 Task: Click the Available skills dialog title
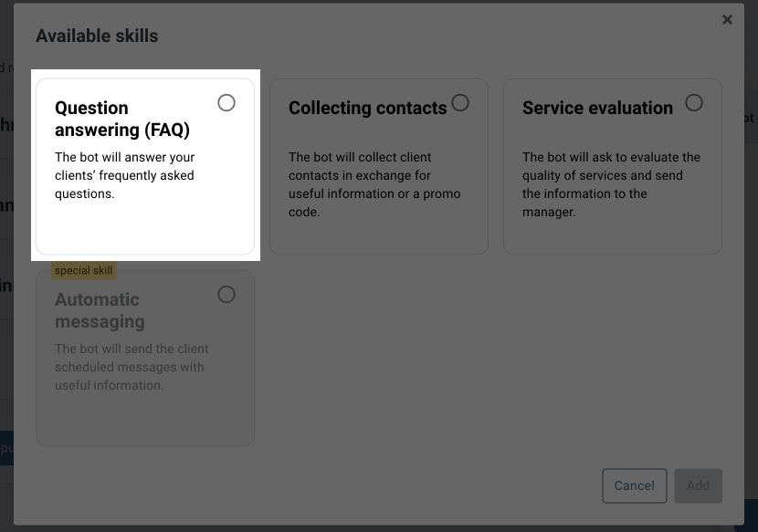(x=97, y=36)
